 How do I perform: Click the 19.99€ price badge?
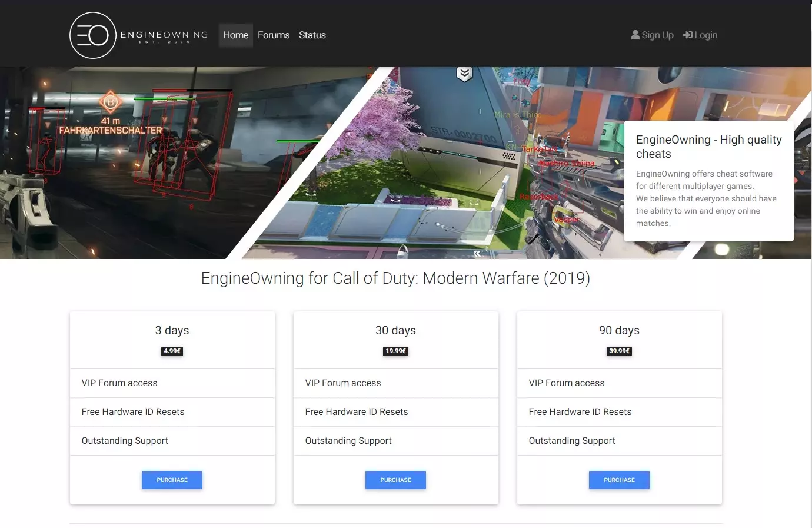pos(395,351)
